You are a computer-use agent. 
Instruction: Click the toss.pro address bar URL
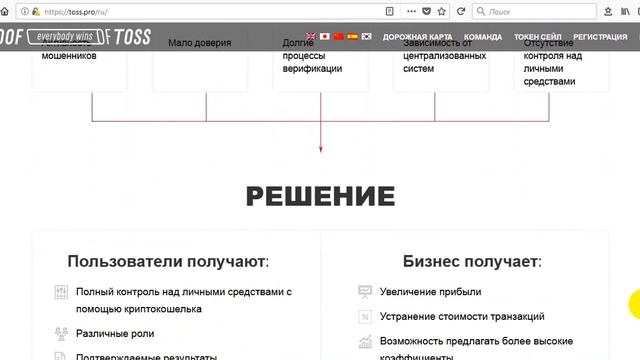[76, 12]
